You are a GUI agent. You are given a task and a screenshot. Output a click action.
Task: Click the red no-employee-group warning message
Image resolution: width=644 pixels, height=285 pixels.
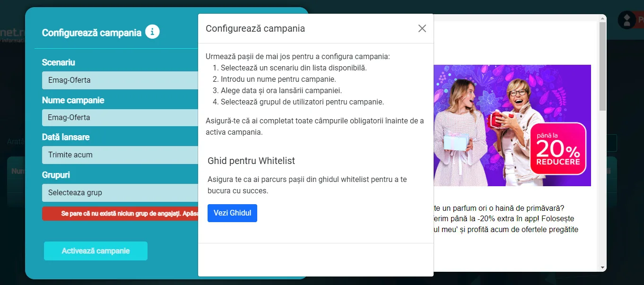[x=120, y=214]
